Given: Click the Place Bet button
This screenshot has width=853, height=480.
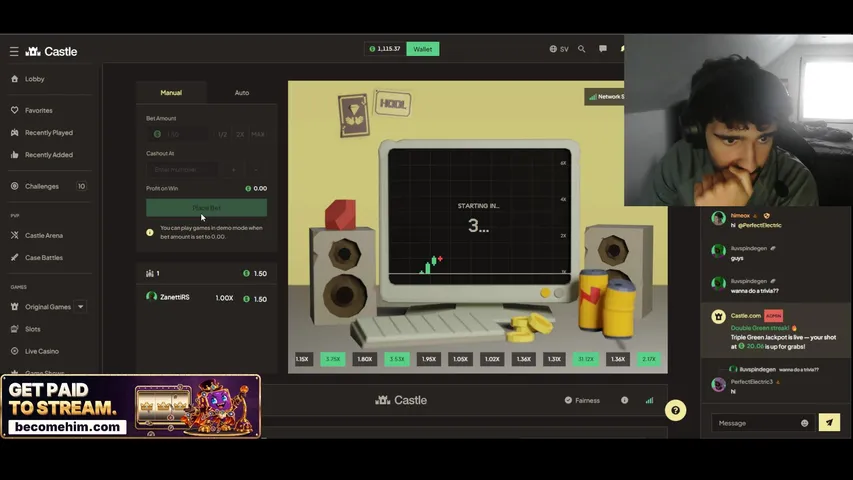Looking at the screenshot, I should click(x=206, y=208).
